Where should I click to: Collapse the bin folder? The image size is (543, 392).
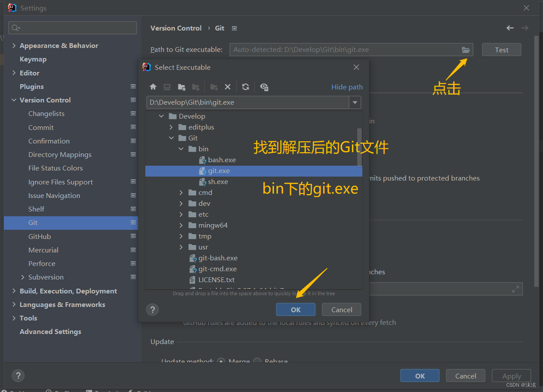181,149
